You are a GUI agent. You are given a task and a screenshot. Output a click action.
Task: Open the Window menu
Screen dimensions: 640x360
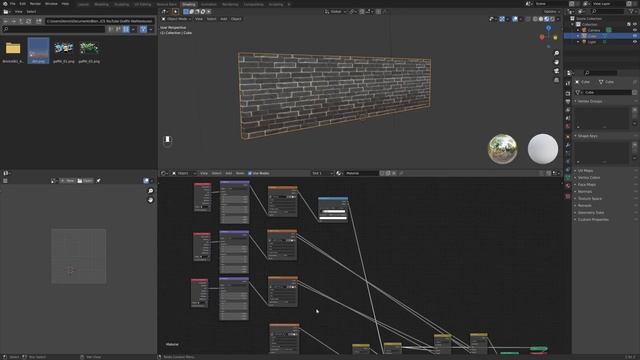point(51,4)
